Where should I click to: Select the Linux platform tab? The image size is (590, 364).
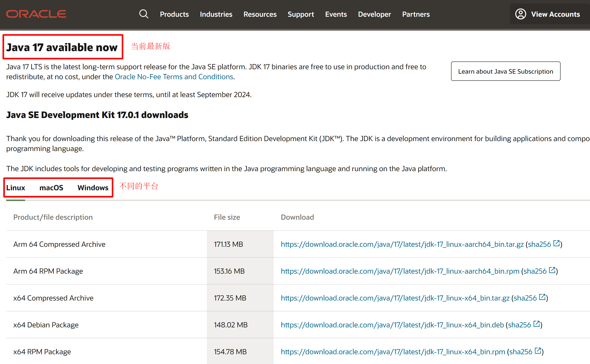16,187
